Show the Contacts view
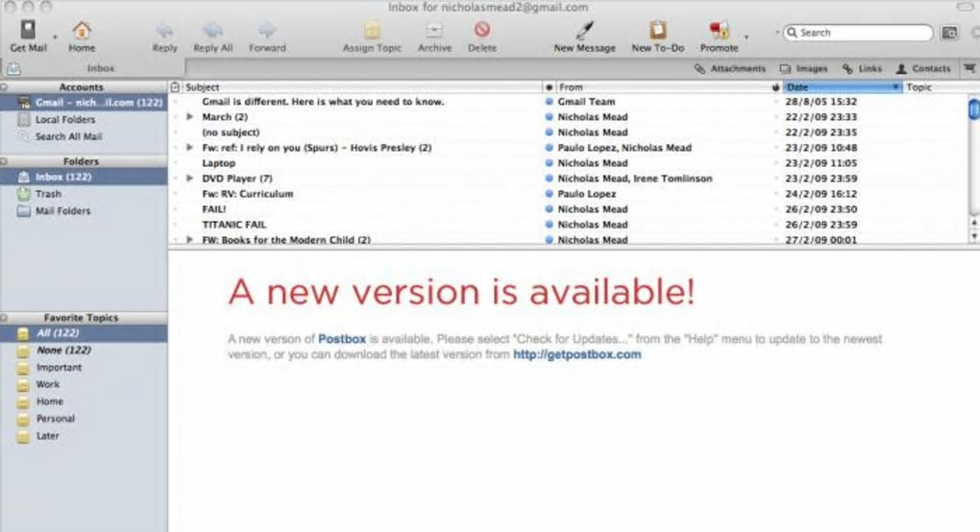This screenshot has width=980, height=532. coord(923,69)
